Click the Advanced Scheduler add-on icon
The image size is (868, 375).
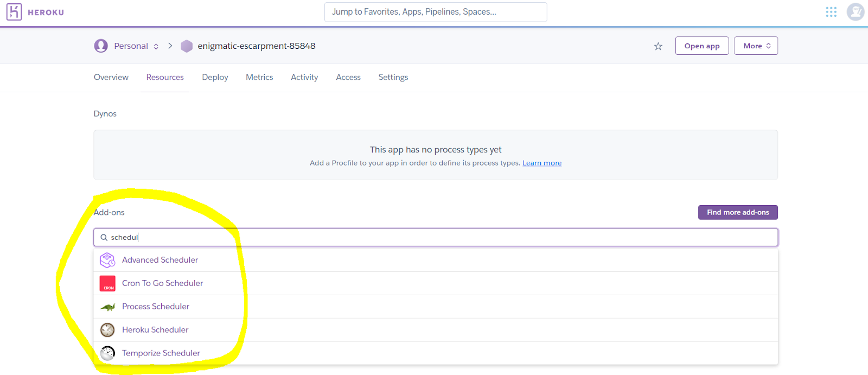point(107,260)
